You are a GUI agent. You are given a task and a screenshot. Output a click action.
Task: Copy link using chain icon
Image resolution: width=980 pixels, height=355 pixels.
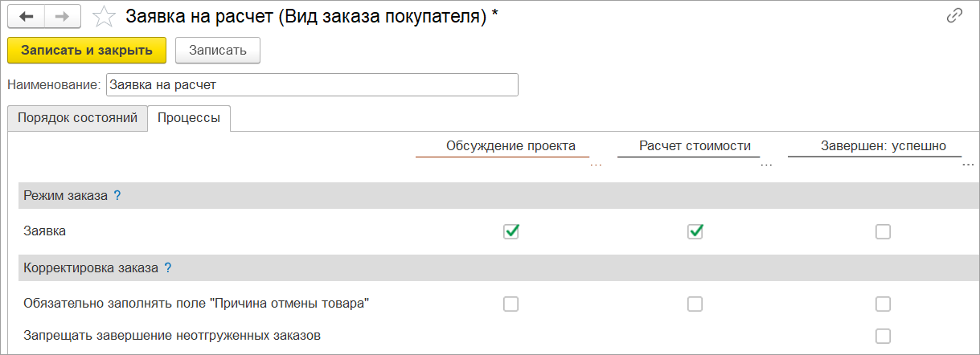coord(956,16)
